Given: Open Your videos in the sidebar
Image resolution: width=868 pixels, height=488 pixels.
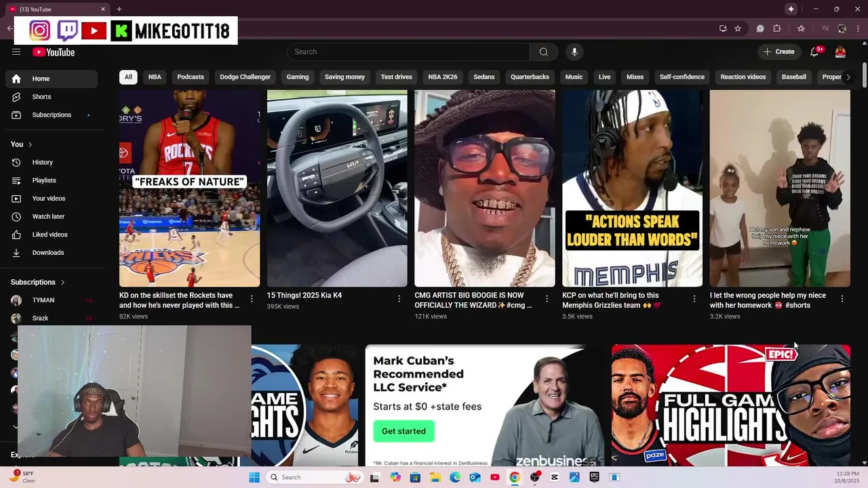Looking at the screenshot, I should tap(52, 199).
